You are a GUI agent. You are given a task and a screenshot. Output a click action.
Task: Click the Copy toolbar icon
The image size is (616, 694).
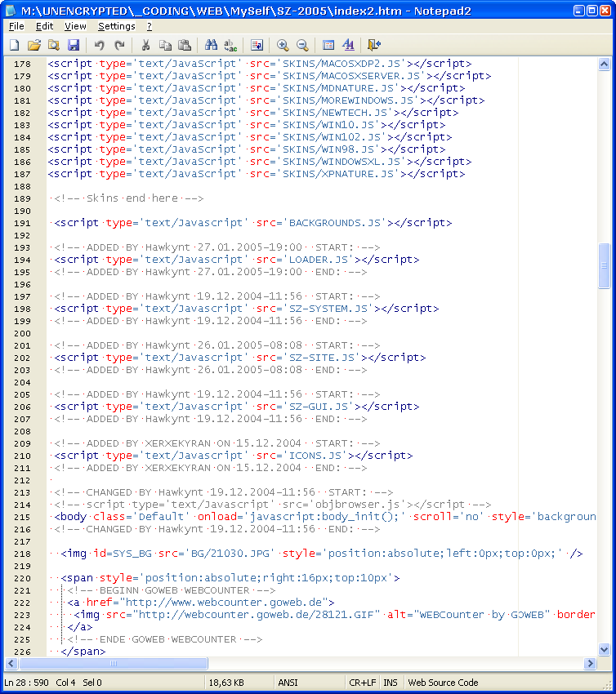pos(165,45)
